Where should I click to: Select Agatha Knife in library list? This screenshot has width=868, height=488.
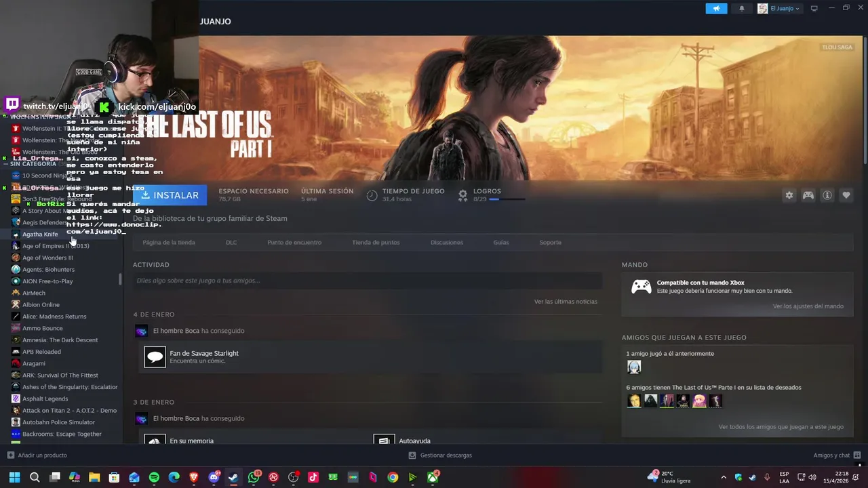[x=40, y=235]
